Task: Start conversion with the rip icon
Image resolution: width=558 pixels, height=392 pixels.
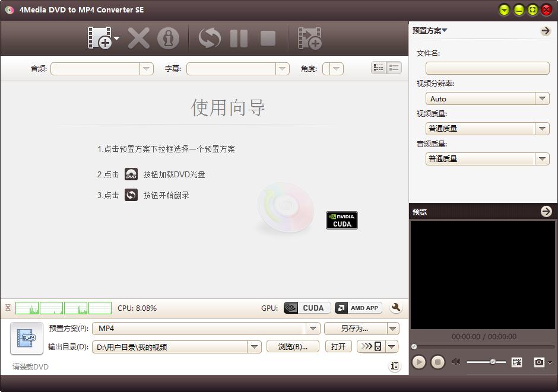Action: pyautogui.click(x=209, y=38)
